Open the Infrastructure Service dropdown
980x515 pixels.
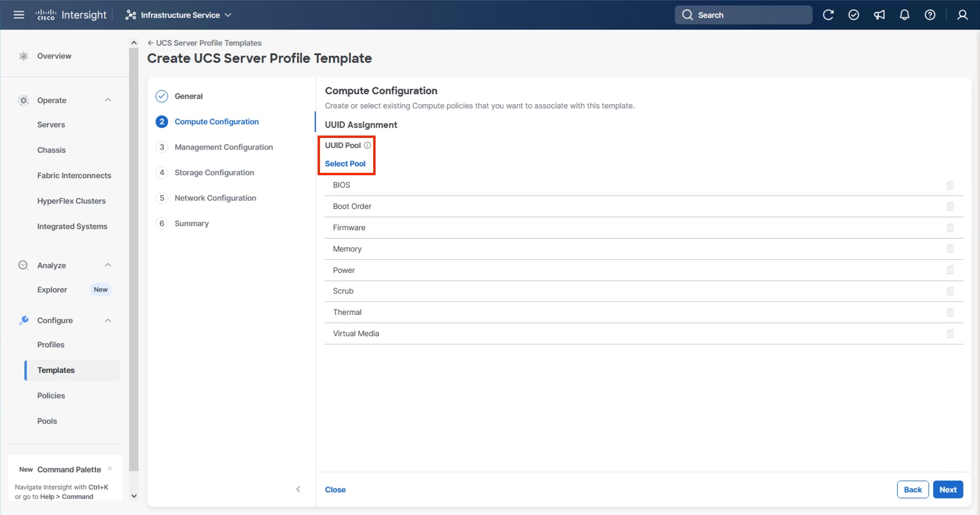click(178, 15)
